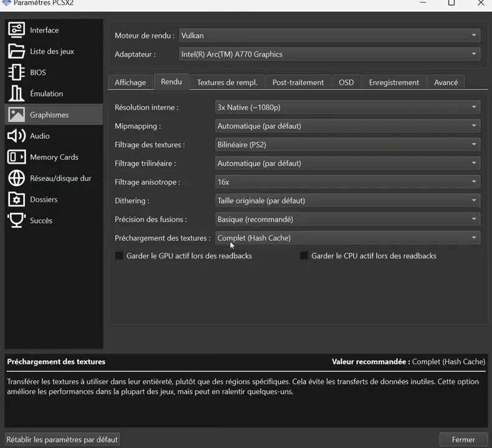The image size is (492, 448).
Task: Expand the Mipmapping dropdown
Action: (x=348, y=126)
